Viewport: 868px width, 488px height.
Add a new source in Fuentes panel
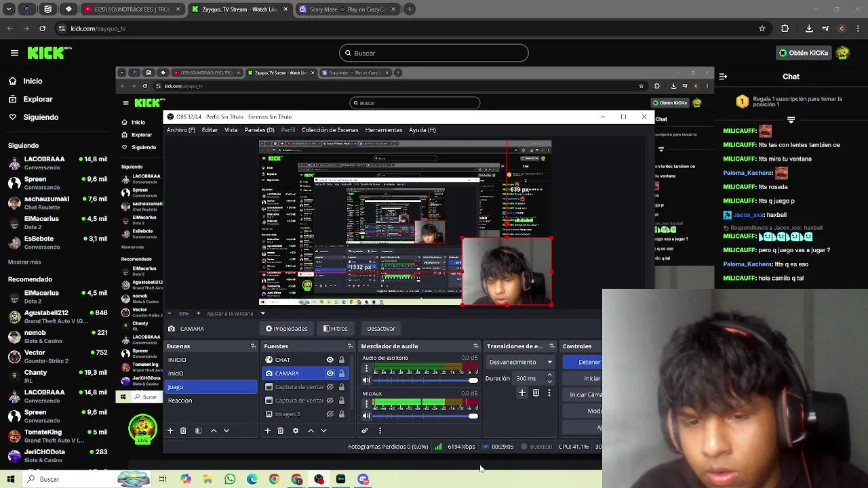tap(267, 430)
